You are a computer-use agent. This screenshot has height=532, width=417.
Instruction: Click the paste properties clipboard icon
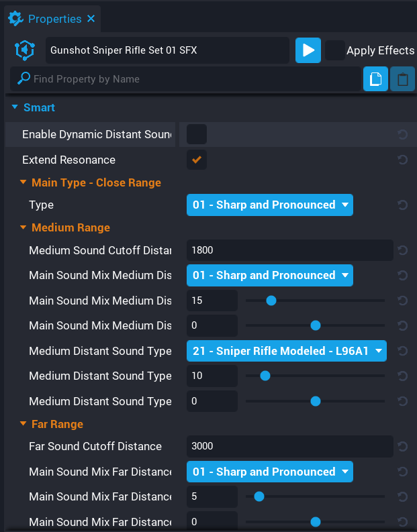(x=402, y=79)
